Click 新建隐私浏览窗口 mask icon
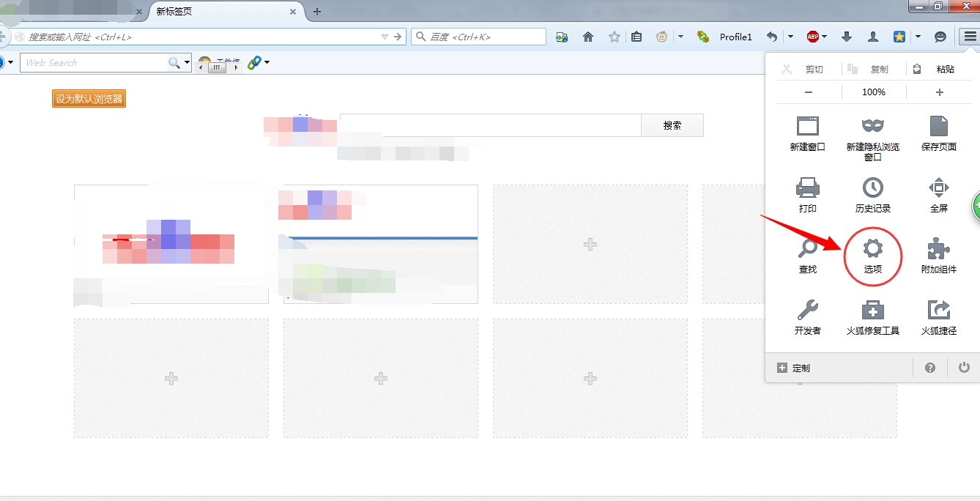Image resolution: width=980 pixels, height=501 pixels. [872, 127]
